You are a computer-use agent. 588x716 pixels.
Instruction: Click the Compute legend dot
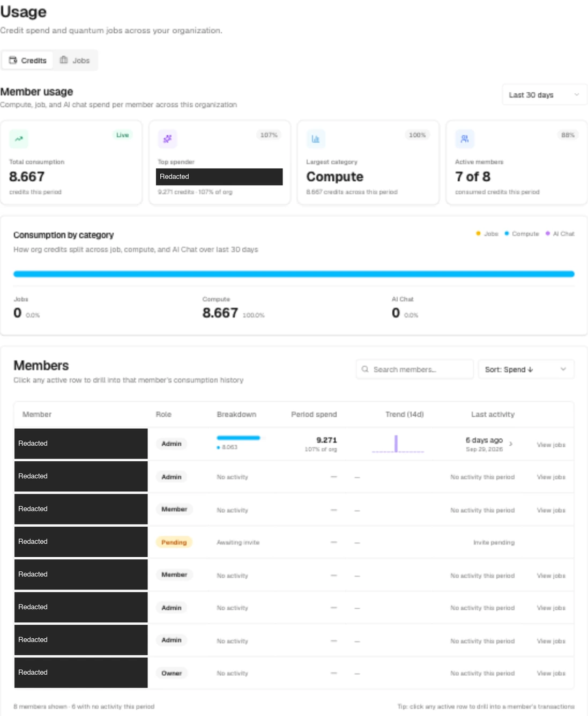(x=507, y=233)
